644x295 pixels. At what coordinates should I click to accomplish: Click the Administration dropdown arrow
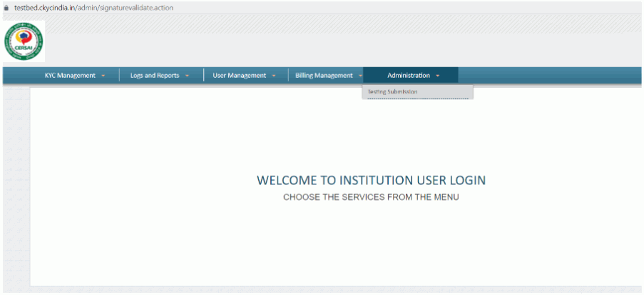click(437, 76)
